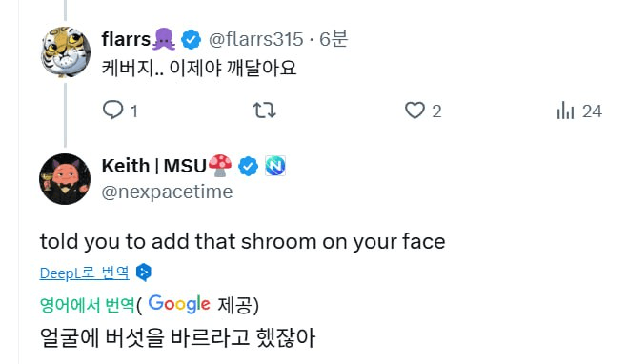Like flarrs' tweet with the heart icon
Image resolution: width=627 pixels, height=364 pixels.
415,111
